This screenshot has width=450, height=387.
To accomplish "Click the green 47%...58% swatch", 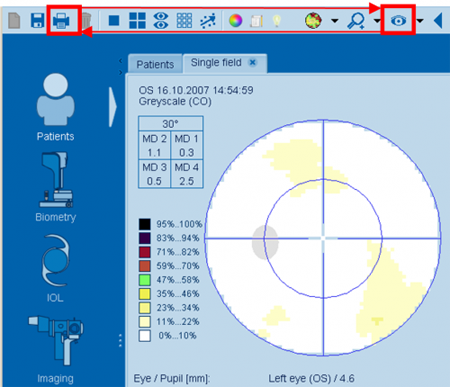I will click(x=145, y=280).
